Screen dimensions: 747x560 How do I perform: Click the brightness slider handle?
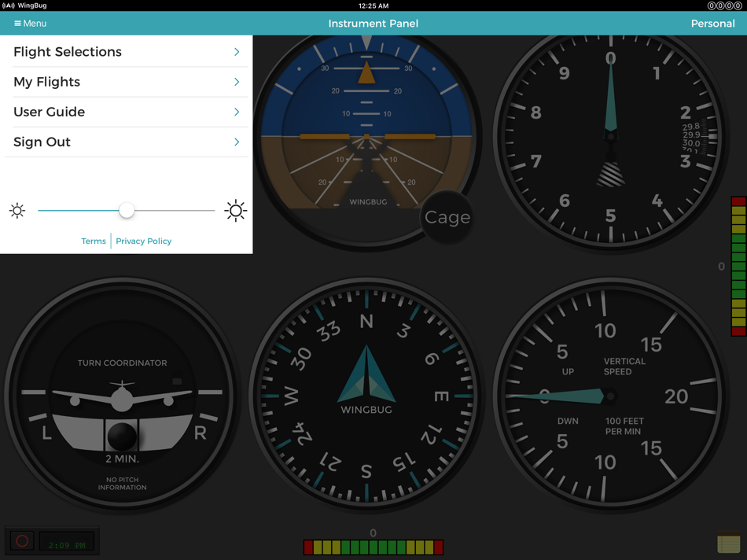pos(127,210)
